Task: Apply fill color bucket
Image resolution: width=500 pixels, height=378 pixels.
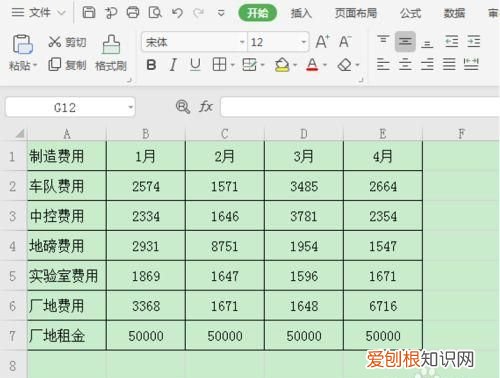Action: coord(282,65)
